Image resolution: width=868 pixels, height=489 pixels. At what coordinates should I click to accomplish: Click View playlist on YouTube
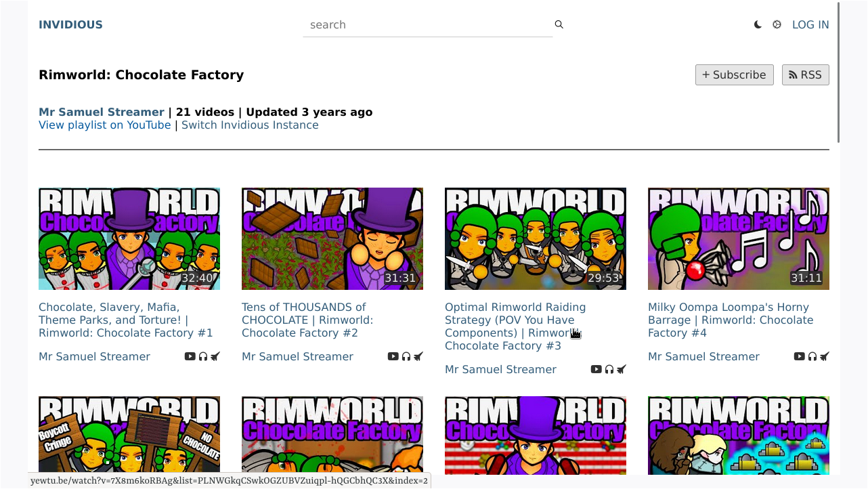click(105, 125)
